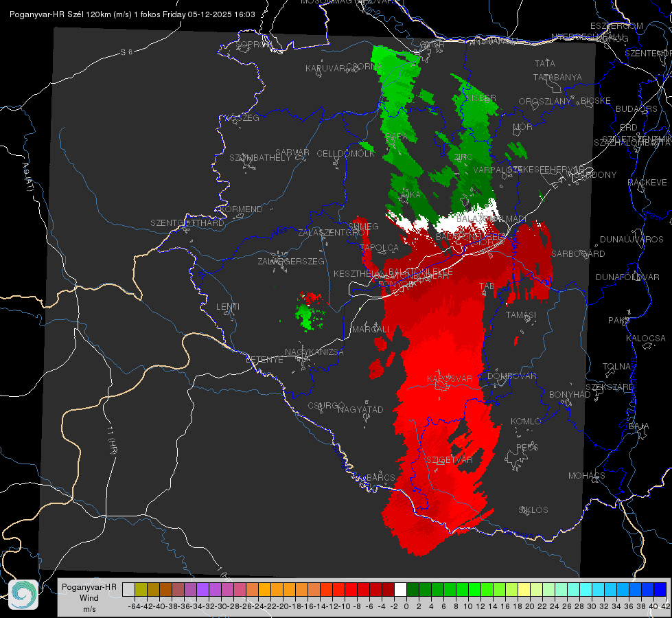Click the NAGYATÁD city label
Image resolution: width=672 pixels, height=618 pixels.
360,409
